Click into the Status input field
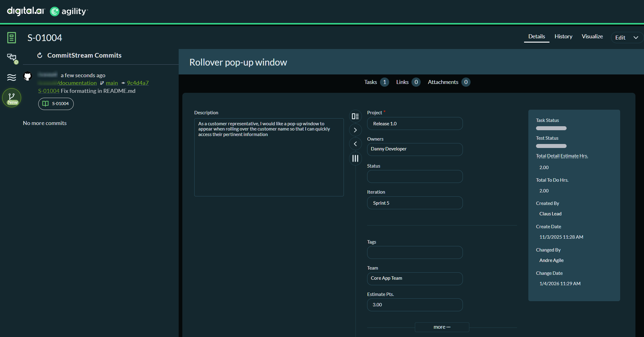644x337 pixels. [x=415, y=176]
